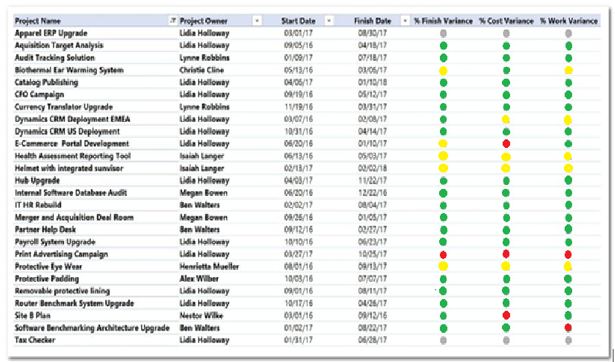Select the Aquisition Target Analysis project name

click(x=59, y=45)
